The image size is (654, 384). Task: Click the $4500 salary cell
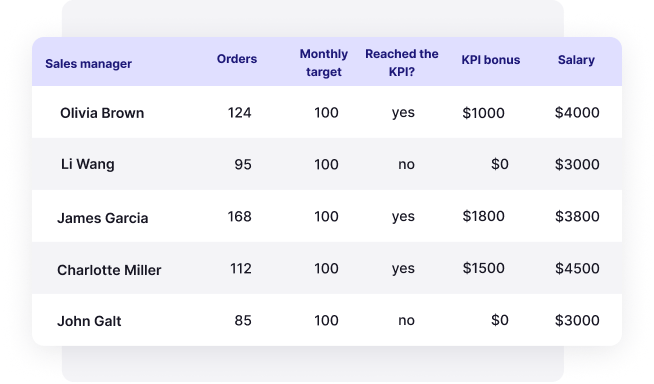pos(577,268)
